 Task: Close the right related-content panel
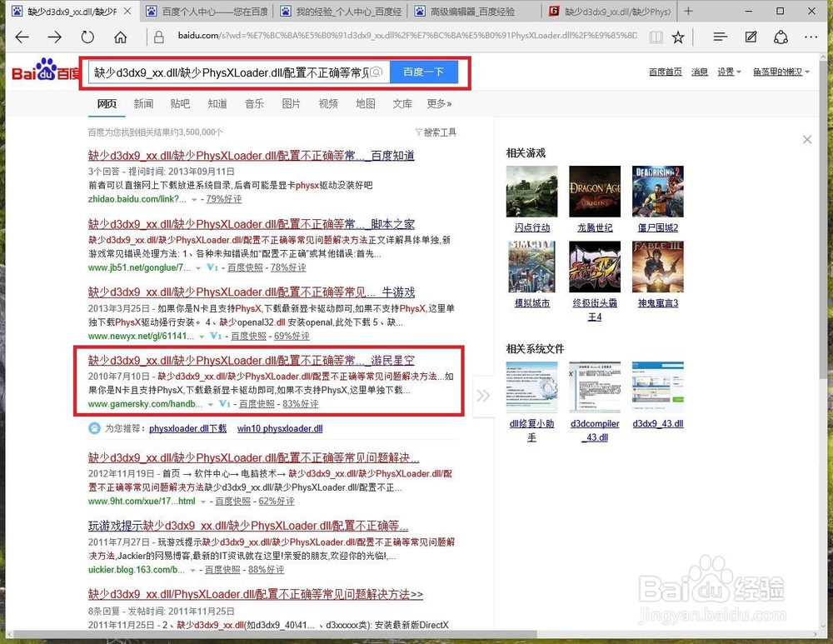click(x=807, y=139)
